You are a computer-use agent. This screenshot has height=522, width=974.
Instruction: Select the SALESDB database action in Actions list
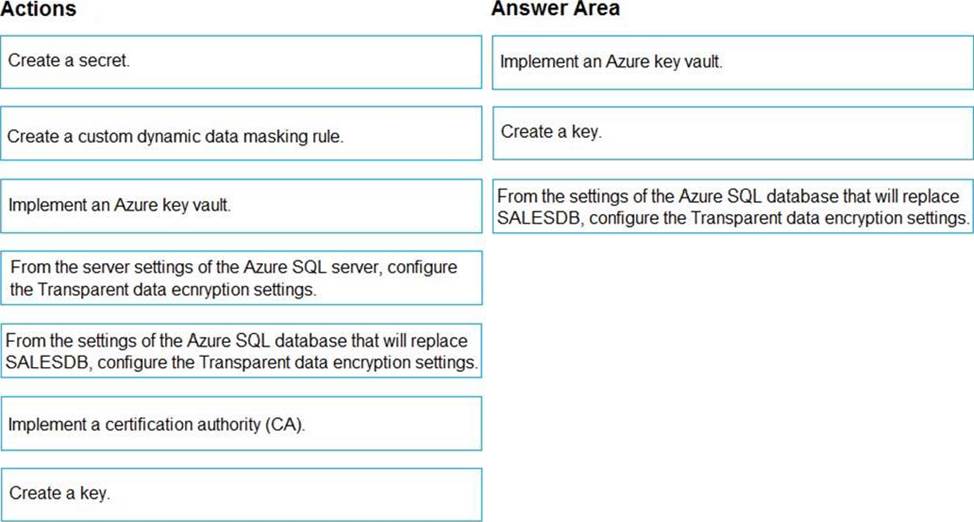coord(241,350)
